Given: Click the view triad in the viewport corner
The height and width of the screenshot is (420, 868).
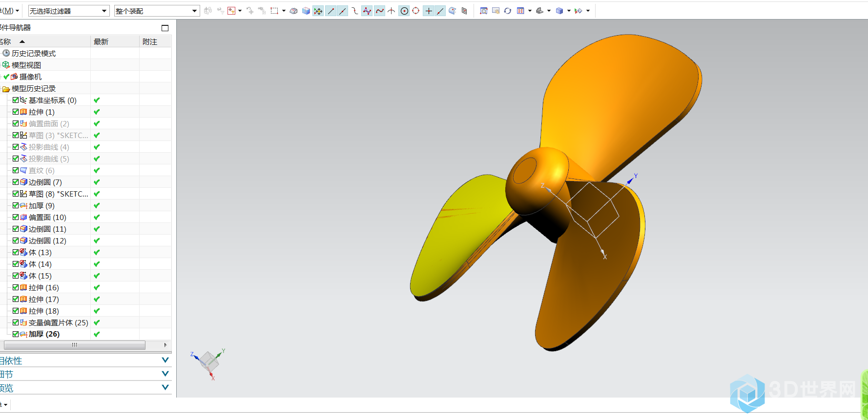Looking at the screenshot, I should pos(209,363).
